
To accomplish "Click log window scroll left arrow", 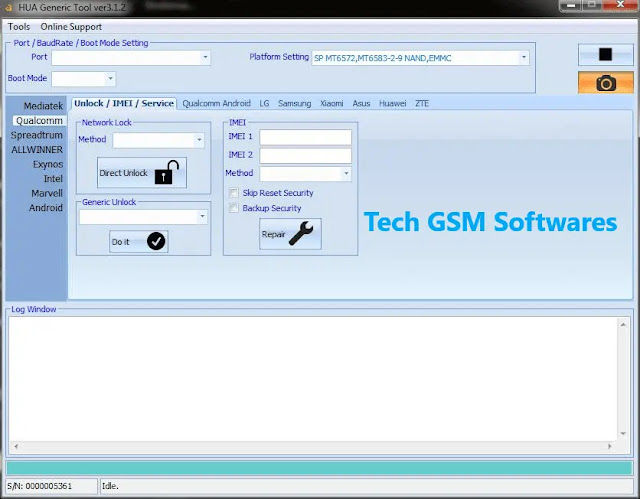I will pyautogui.click(x=16, y=446).
